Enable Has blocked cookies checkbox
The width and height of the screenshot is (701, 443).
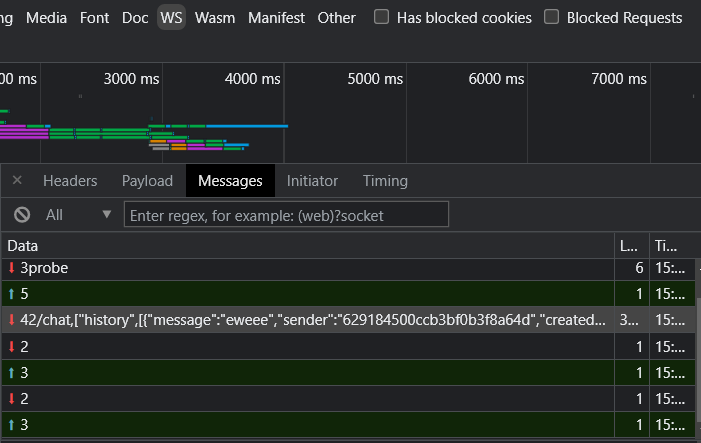(382, 17)
